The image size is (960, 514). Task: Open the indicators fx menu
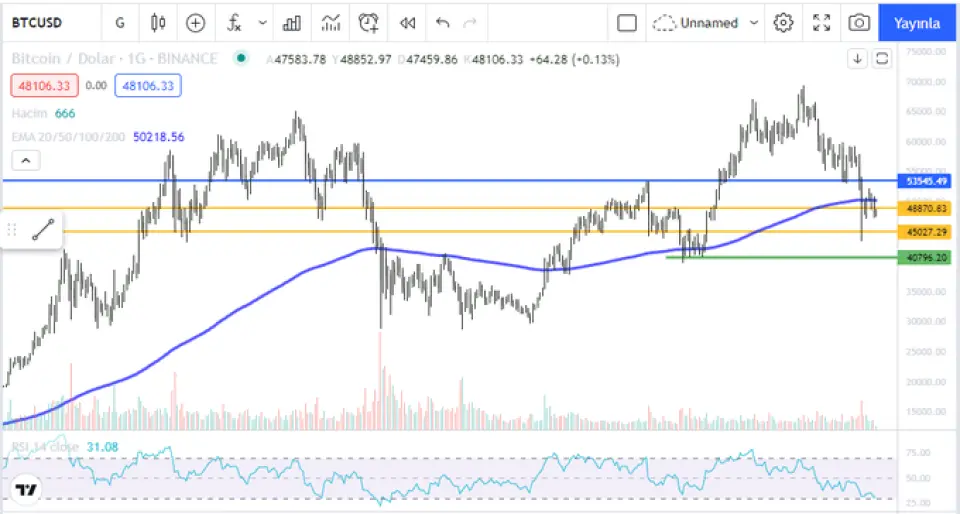point(234,22)
